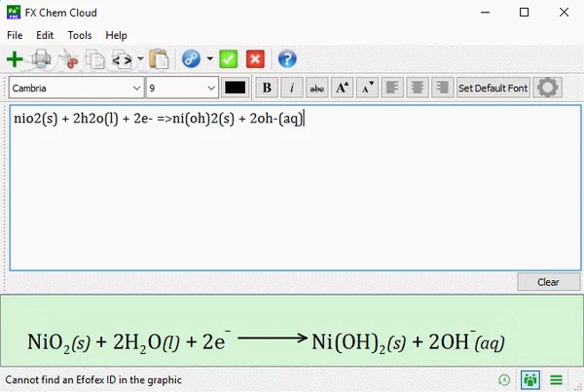Open the Tools menu
This screenshot has height=392, width=584.
click(x=80, y=35)
